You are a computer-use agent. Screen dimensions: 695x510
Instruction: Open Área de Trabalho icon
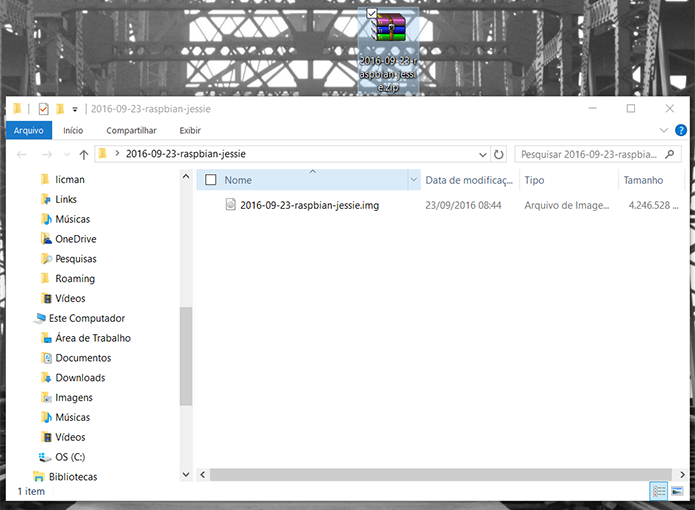46,338
